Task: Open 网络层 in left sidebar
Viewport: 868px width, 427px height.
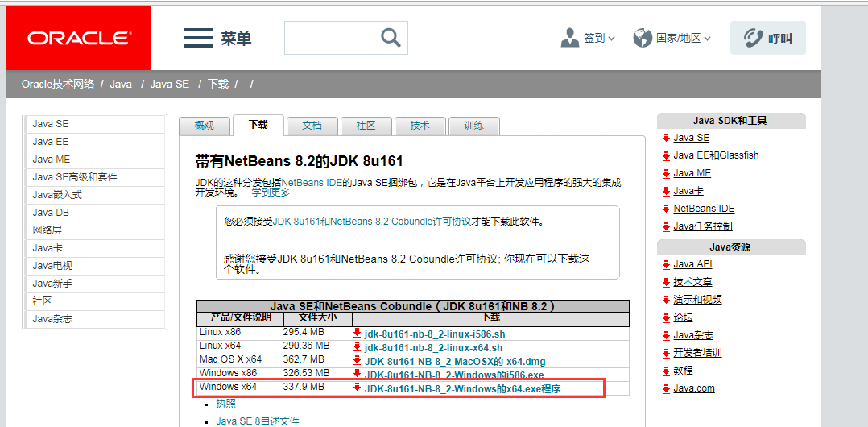Action: (95, 230)
